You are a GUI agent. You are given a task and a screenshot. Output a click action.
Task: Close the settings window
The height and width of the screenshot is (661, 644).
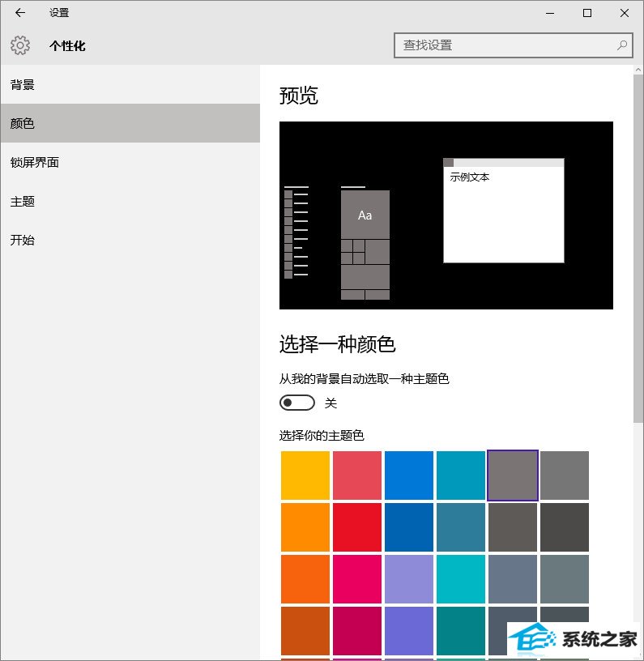click(x=625, y=13)
